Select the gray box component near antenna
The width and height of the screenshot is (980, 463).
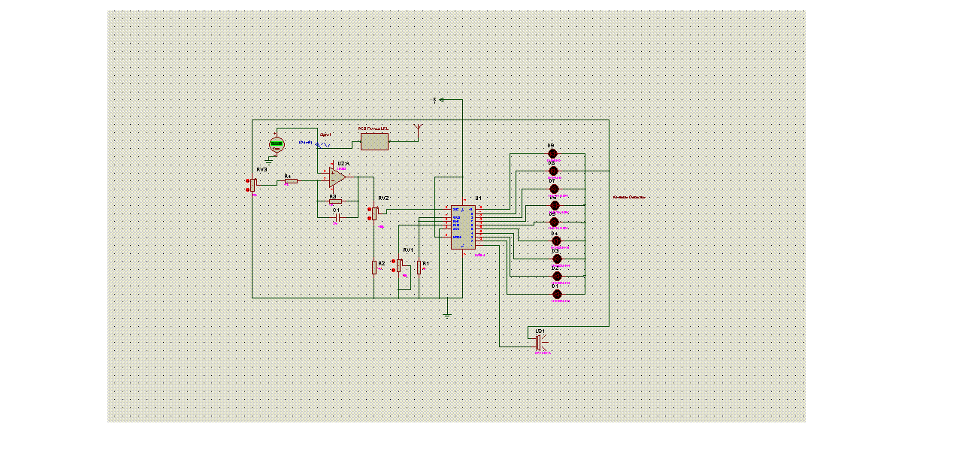click(x=374, y=141)
